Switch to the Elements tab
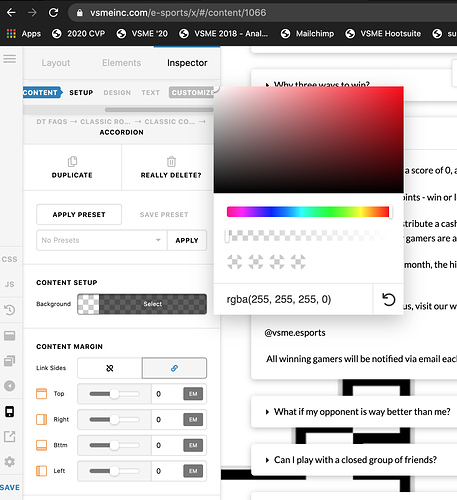 click(122, 63)
